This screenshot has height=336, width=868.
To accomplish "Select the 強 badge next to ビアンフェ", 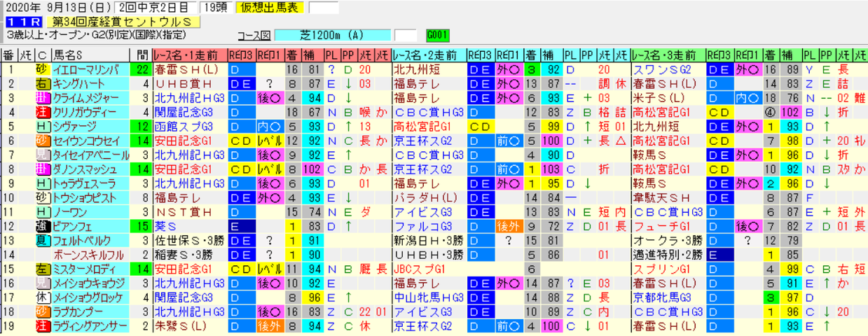I will 41,226.
